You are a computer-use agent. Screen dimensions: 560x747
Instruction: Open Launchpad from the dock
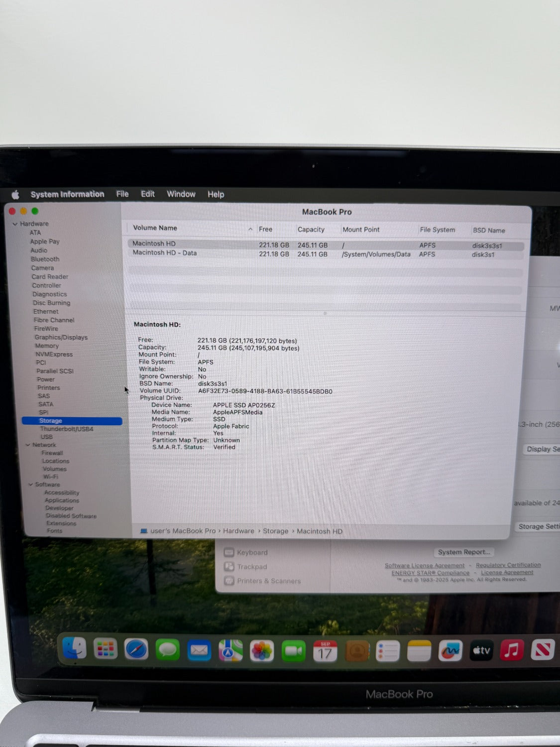pos(105,649)
